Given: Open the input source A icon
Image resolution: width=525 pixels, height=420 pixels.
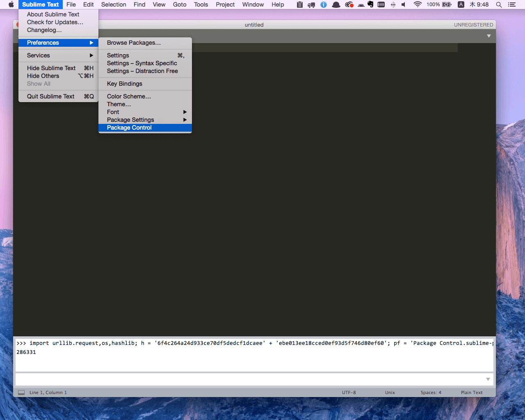Looking at the screenshot, I should tap(461, 5).
